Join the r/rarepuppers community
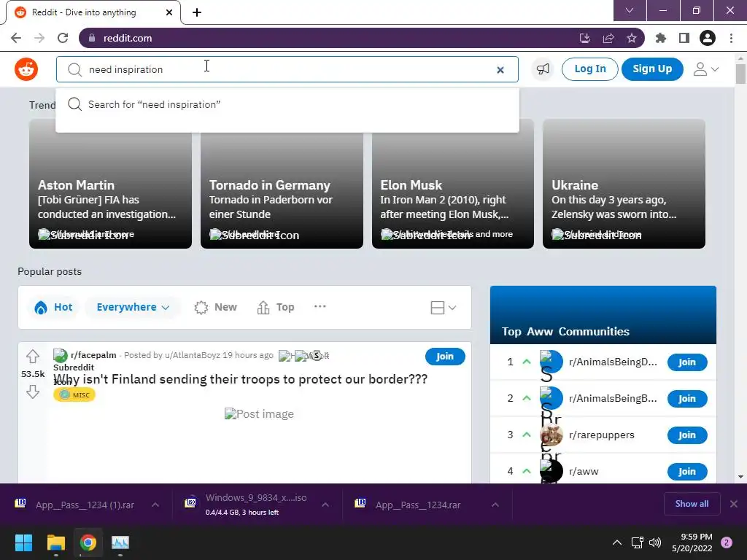 [x=687, y=435]
